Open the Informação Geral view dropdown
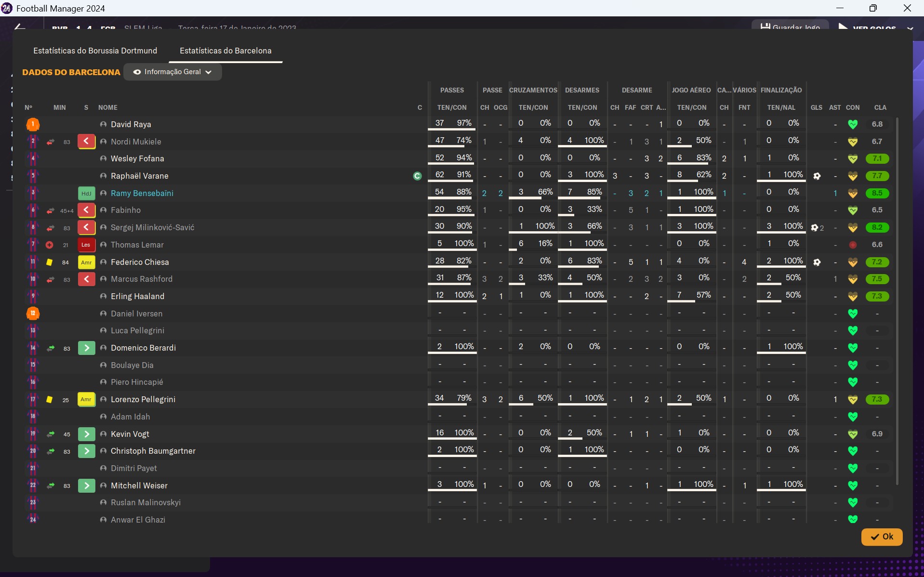 click(x=172, y=72)
